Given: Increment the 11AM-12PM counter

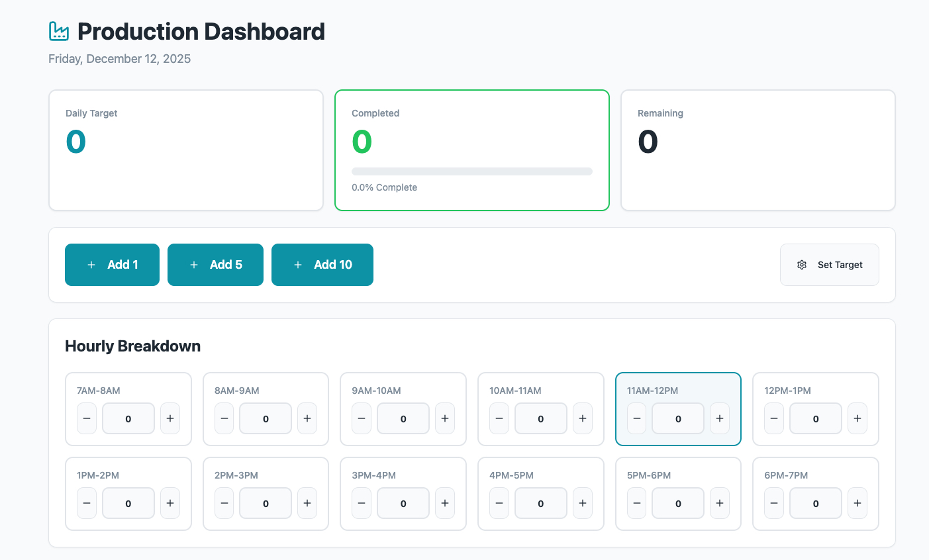Looking at the screenshot, I should coord(720,418).
